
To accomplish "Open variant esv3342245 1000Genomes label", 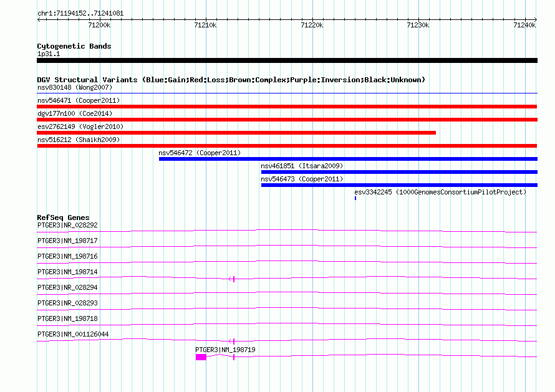I will (440, 192).
